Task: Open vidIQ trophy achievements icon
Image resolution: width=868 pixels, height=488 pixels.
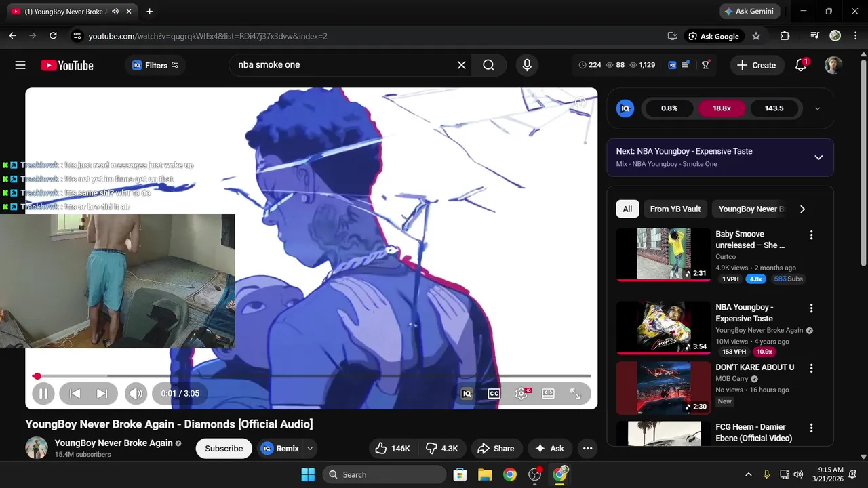Action: (x=706, y=65)
